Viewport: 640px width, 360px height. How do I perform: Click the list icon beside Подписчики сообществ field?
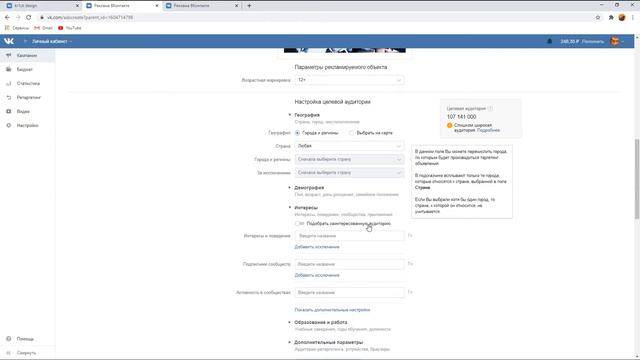pyautogui.click(x=410, y=264)
